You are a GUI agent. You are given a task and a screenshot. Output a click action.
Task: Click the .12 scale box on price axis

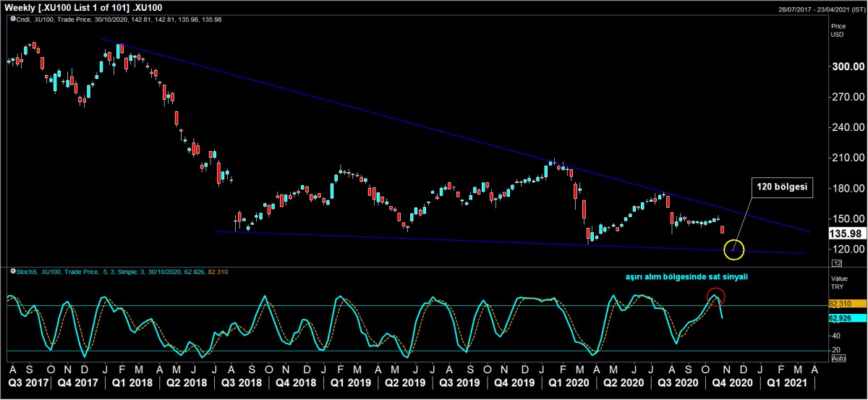[x=837, y=263]
